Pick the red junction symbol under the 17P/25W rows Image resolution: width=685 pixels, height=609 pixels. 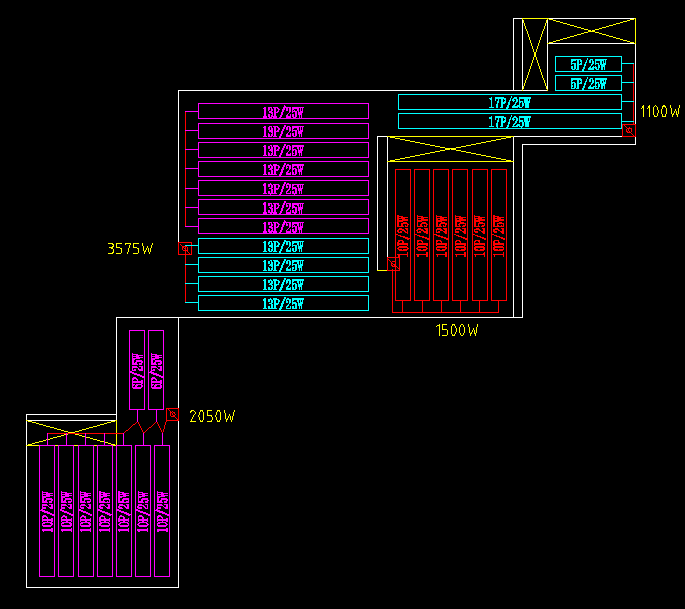tap(629, 130)
